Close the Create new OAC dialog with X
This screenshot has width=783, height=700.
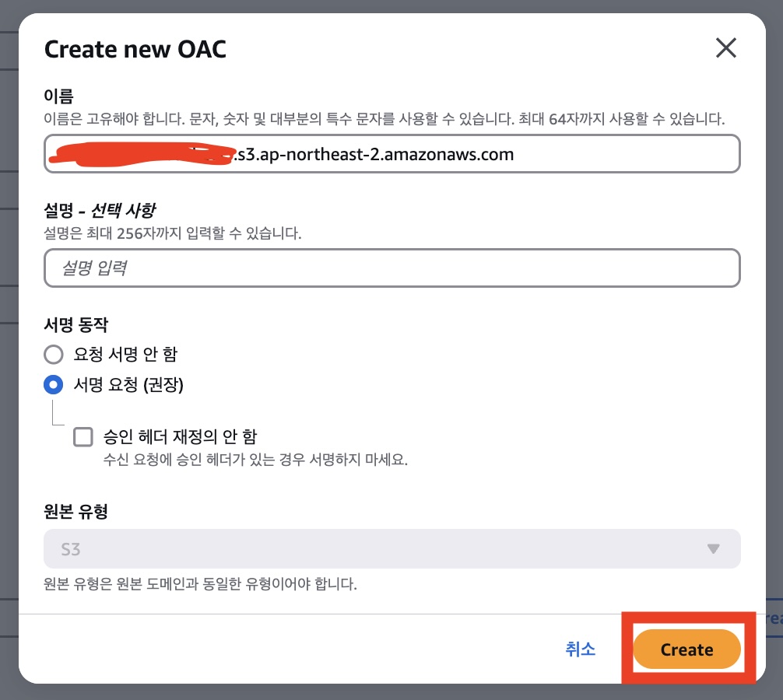[725, 48]
